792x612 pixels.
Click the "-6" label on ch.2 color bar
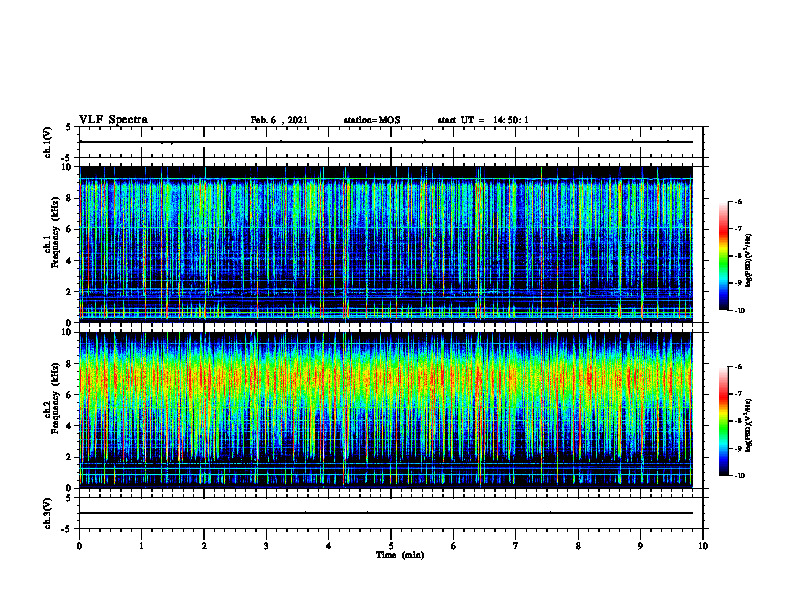pos(738,367)
